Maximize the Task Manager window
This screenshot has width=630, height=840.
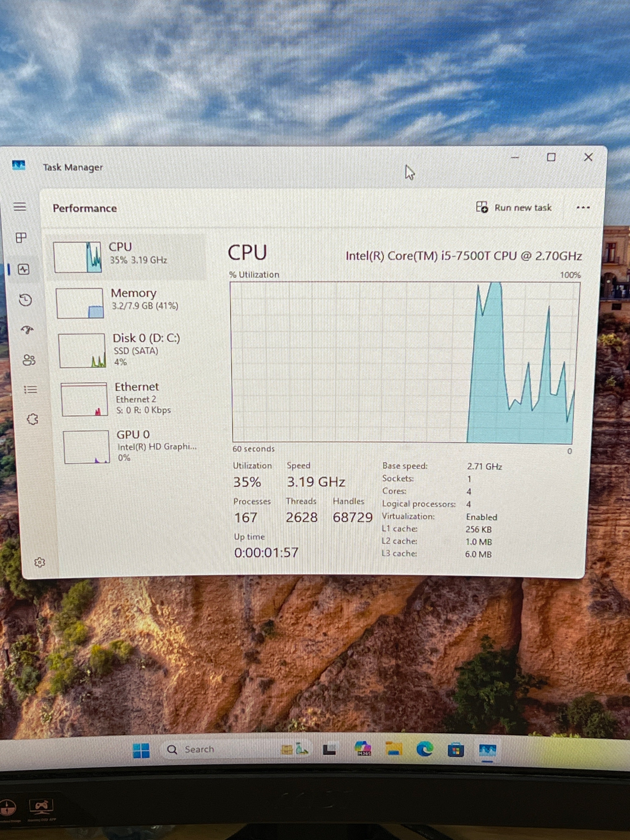[551, 157]
